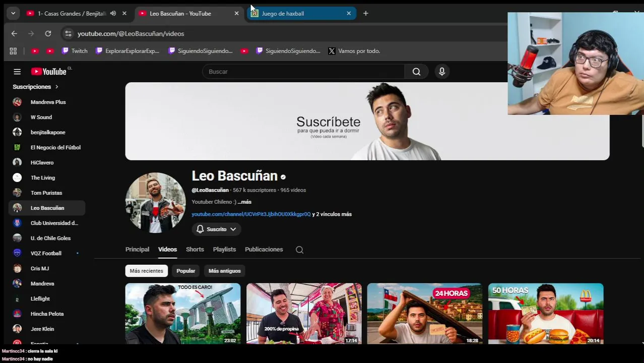Open the Vamos por todo bookmark
This screenshot has width=644, height=363.
click(x=354, y=51)
